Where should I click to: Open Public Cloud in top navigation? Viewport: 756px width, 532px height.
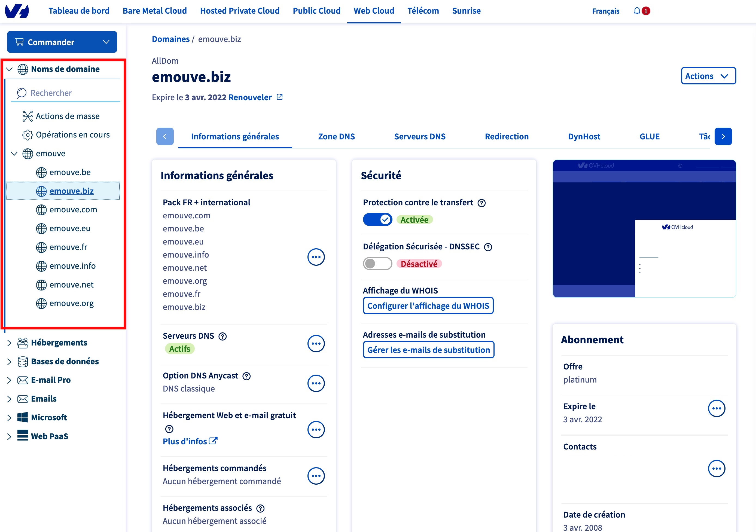pyautogui.click(x=316, y=11)
